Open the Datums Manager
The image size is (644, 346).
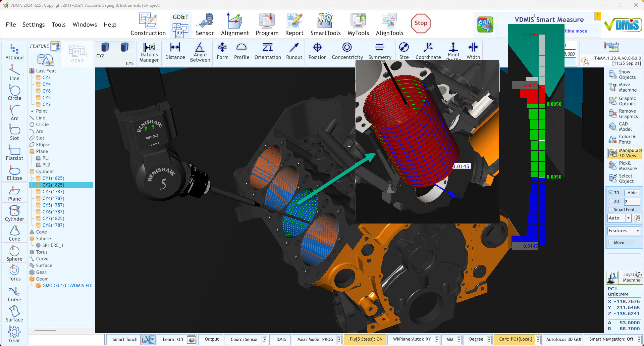pos(149,53)
